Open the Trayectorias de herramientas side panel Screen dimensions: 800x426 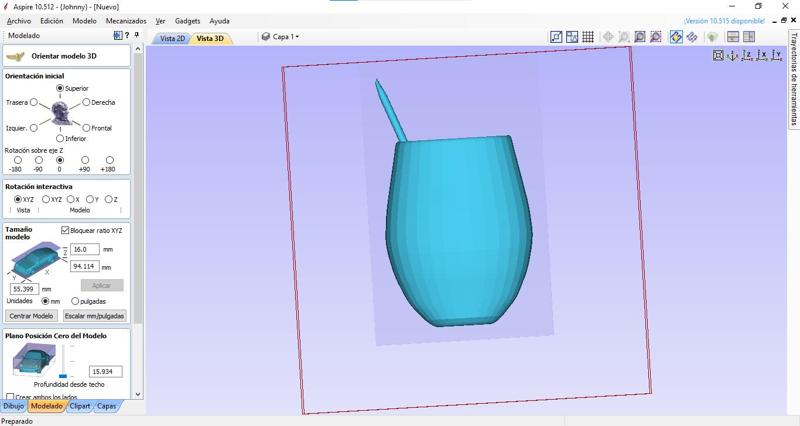pyautogui.click(x=794, y=78)
